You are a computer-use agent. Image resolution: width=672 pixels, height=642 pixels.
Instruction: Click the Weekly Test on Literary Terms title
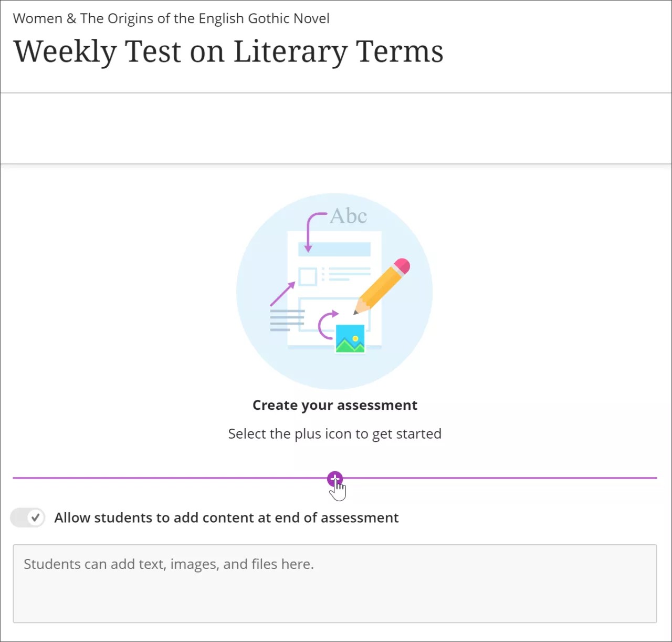coord(228,51)
